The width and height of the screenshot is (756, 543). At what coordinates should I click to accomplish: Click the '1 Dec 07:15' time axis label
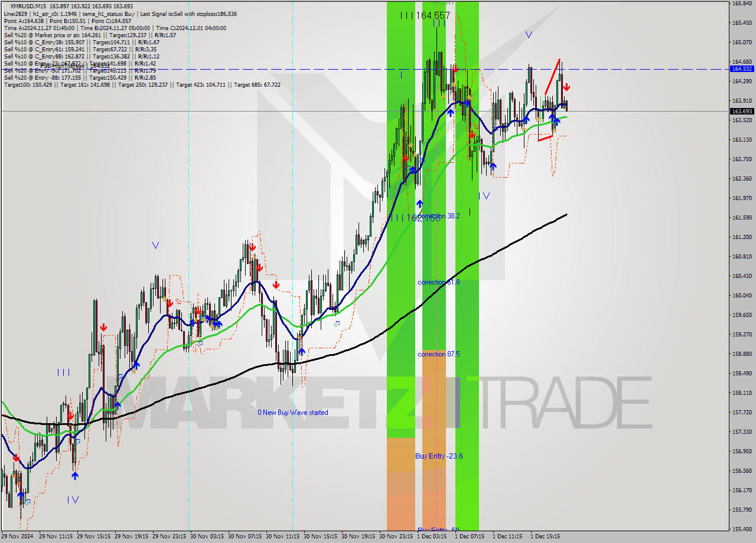(x=470, y=537)
